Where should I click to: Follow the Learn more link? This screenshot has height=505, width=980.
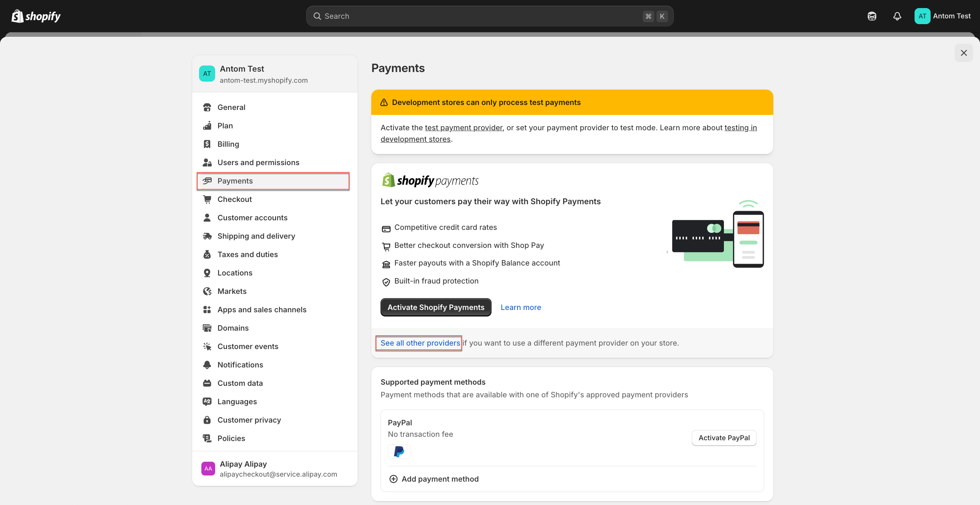tap(521, 307)
